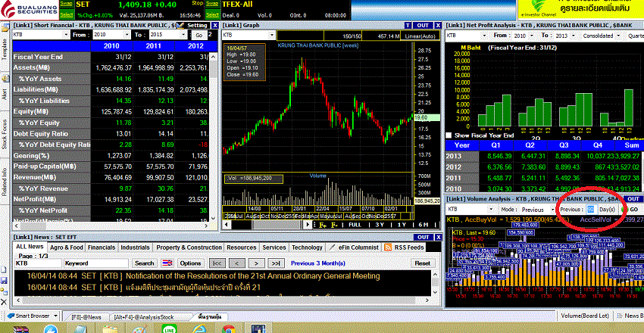Click Go button in Short Financial panel
644x333 pixels.
tap(199, 36)
